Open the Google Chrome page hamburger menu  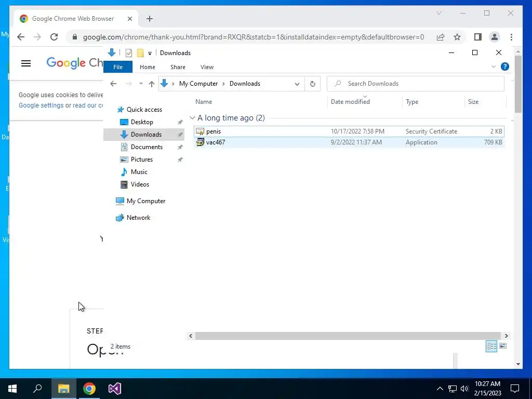pos(26,63)
